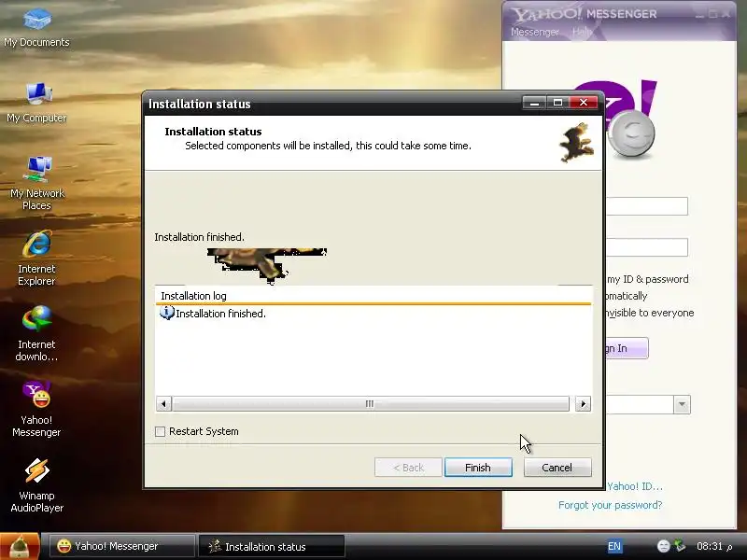Viewport: 747px width, 560px height.
Task: Open My Network Places desktop icon
Action: pos(36,183)
